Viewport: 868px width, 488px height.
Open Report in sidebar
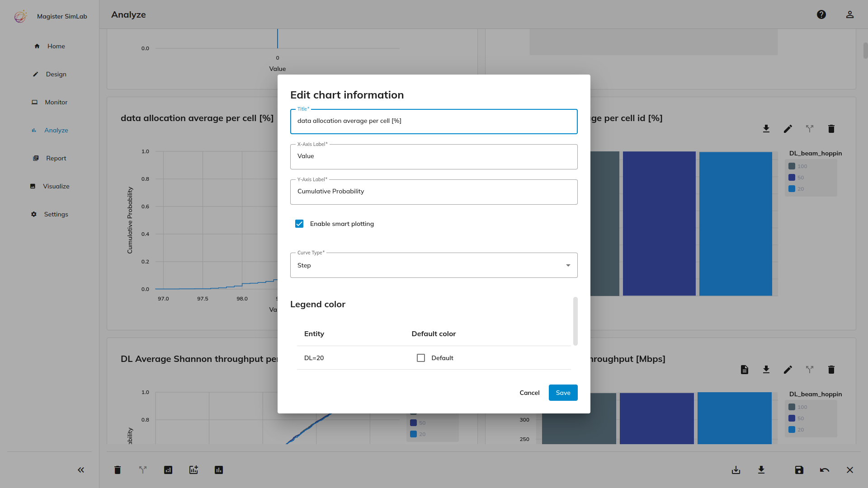tap(50, 158)
